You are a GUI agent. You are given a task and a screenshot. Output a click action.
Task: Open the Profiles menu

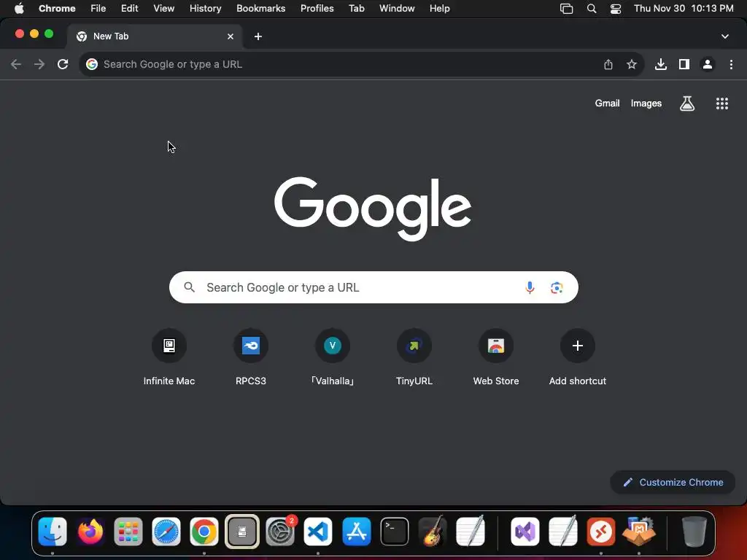pyautogui.click(x=317, y=8)
